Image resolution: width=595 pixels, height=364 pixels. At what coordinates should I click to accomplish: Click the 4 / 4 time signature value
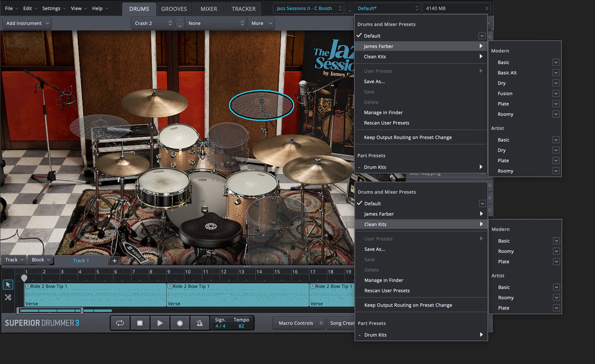tap(220, 326)
